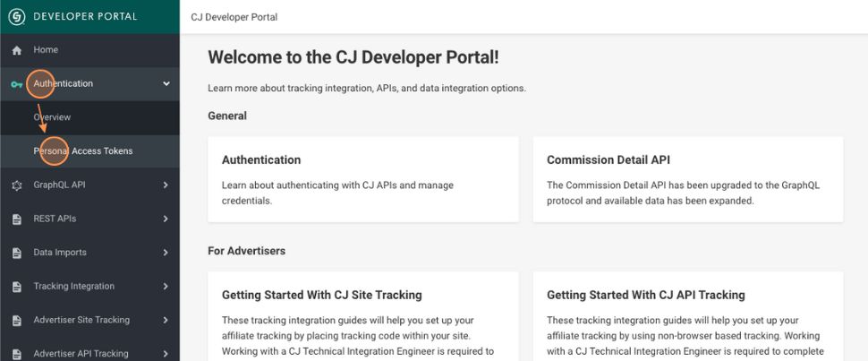Click the REST APIs document icon
868x361 pixels.
(16, 219)
